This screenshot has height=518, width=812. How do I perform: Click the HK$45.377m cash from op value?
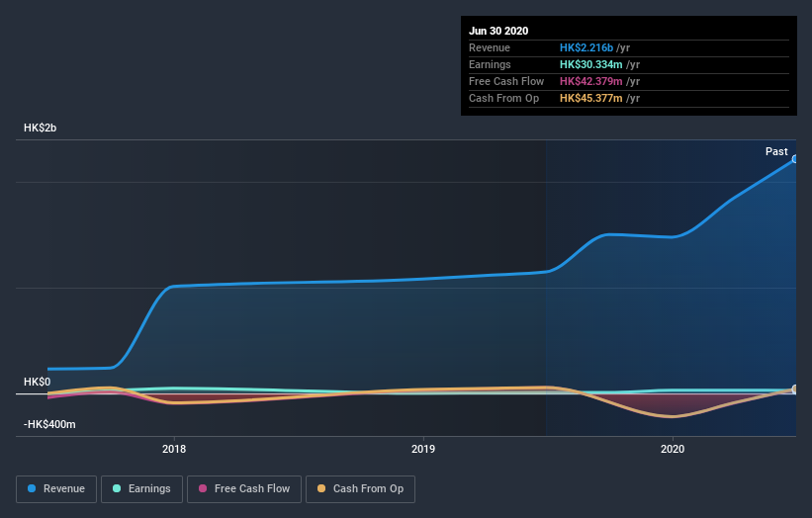(590, 98)
